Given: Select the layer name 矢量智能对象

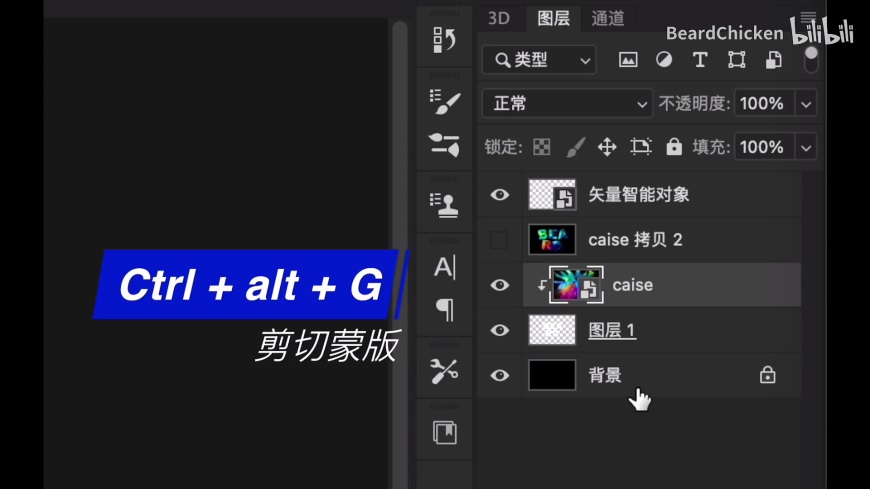Looking at the screenshot, I should 639,194.
